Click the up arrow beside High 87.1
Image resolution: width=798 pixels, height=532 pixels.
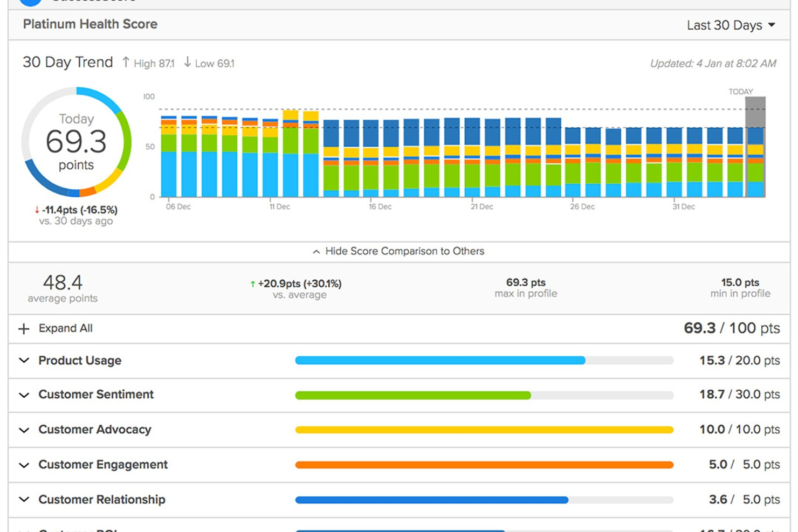(x=126, y=63)
